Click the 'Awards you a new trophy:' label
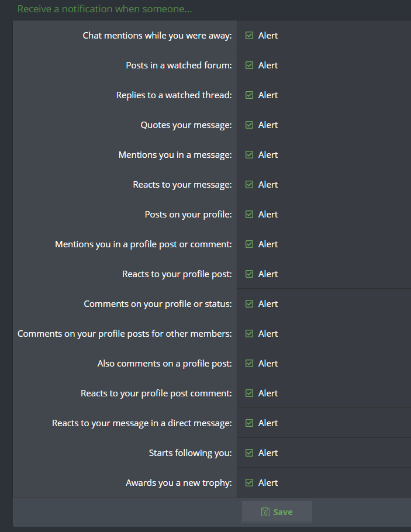 [179, 483]
